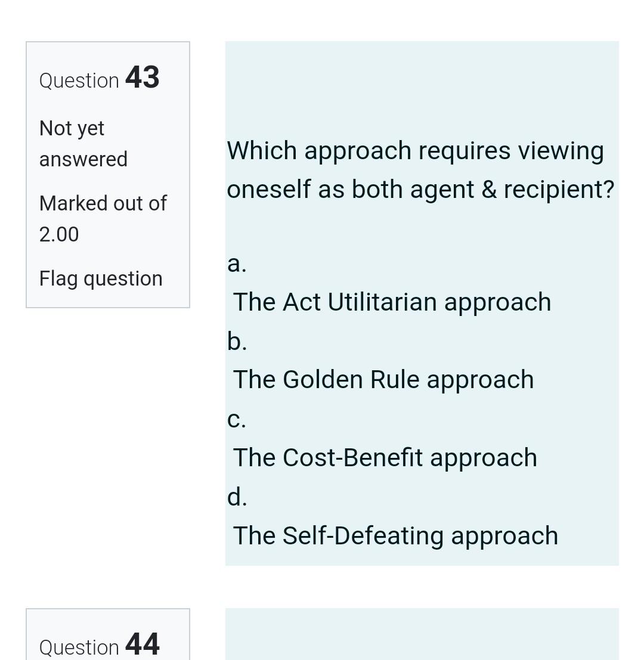Click the 'Not yet answered' status text
The image size is (644, 660).
83,143
